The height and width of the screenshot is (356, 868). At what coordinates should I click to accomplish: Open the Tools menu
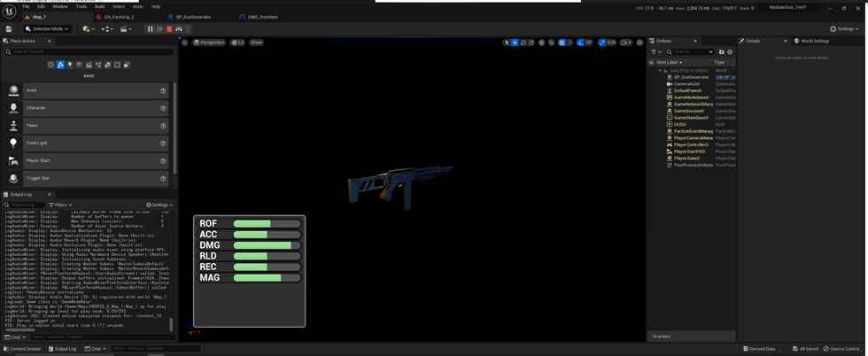pyautogui.click(x=81, y=7)
